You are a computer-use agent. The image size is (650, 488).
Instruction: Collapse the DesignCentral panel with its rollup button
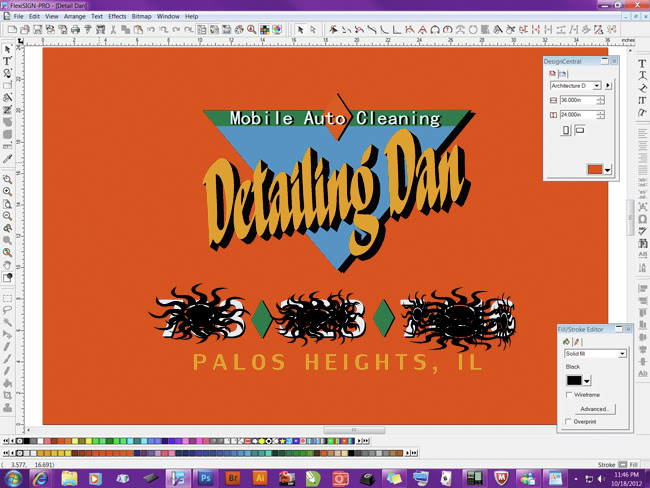[604, 61]
